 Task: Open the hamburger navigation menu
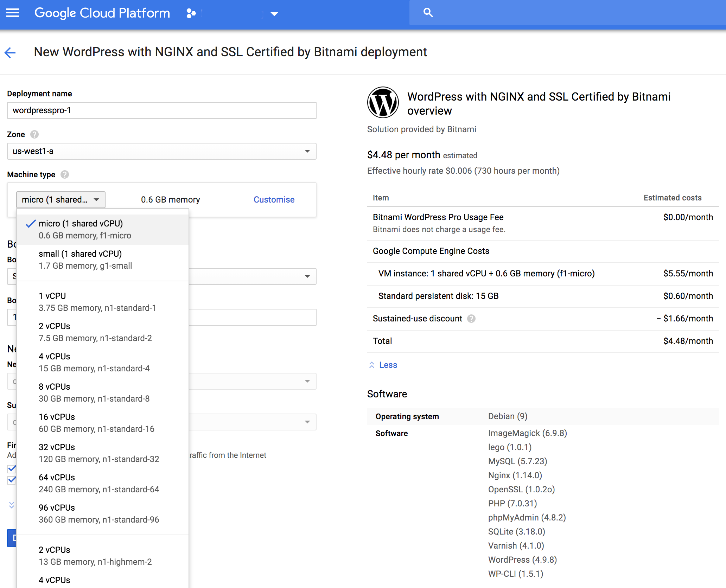(13, 13)
